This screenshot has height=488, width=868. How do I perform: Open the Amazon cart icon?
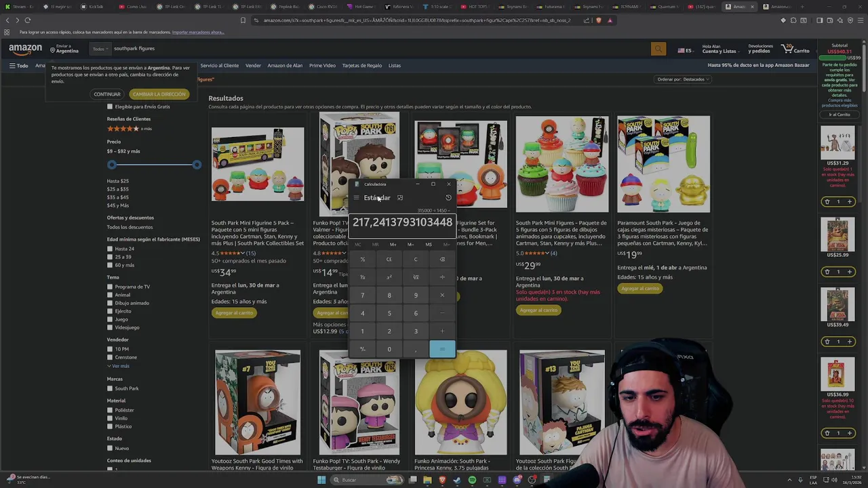(795, 49)
